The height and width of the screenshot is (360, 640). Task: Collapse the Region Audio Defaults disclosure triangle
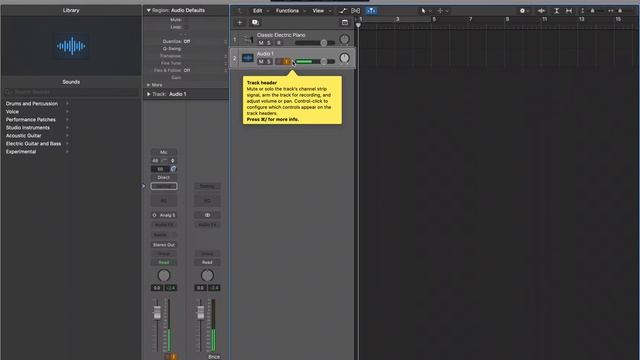click(149, 10)
